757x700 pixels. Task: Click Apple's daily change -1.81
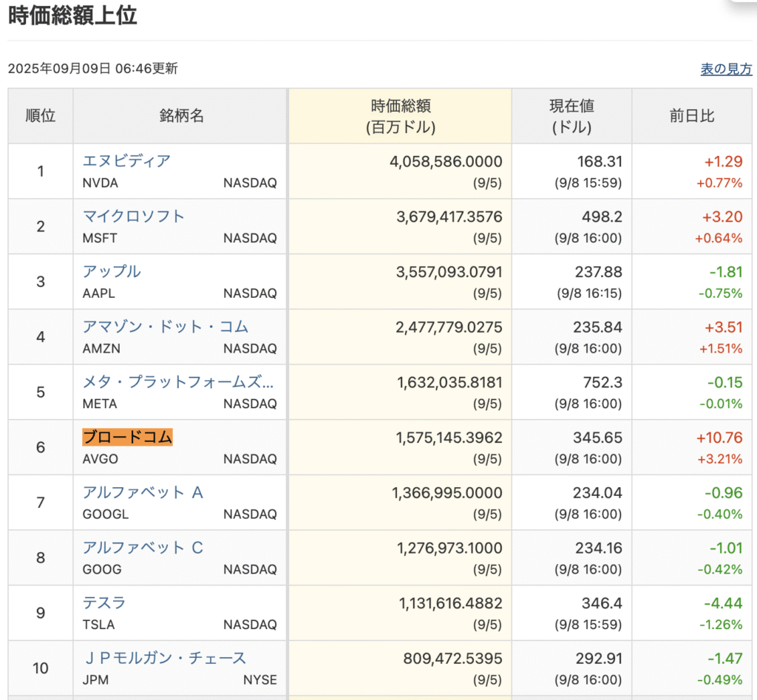(x=726, y=272)
